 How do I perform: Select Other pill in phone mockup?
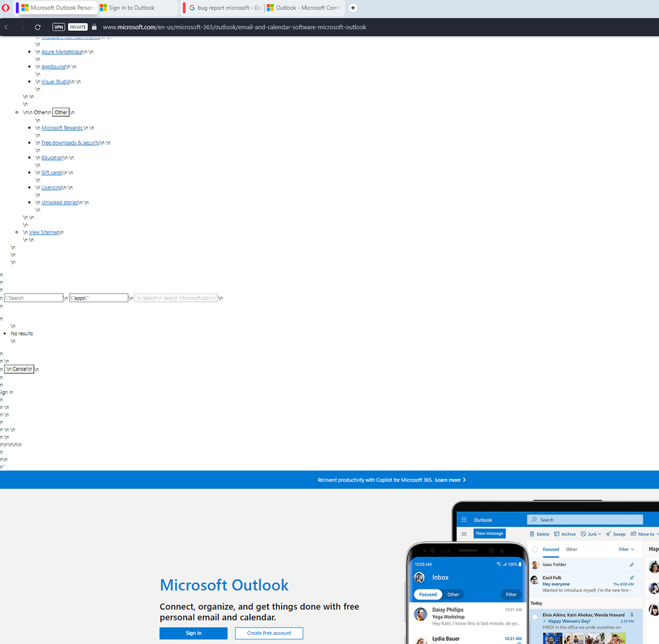point(453,595)
